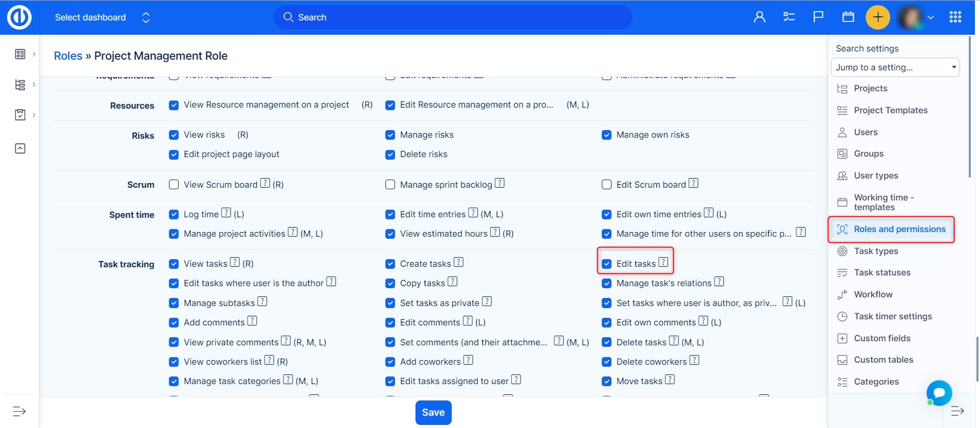Open the apps grid menu icon
The width and height of the screenshot is (980, 428).
point(955,17)
